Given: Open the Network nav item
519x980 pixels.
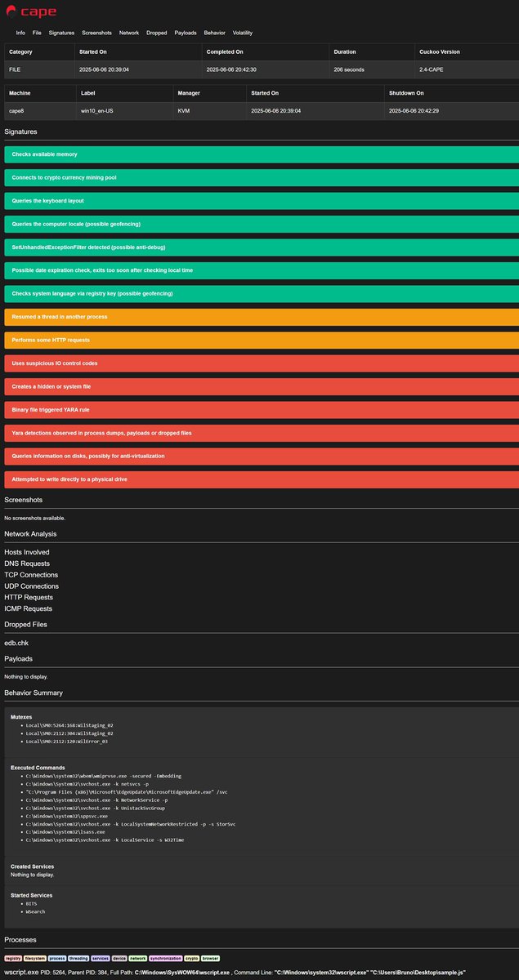Looking at the screenshot, I should [x=129, y=33].
